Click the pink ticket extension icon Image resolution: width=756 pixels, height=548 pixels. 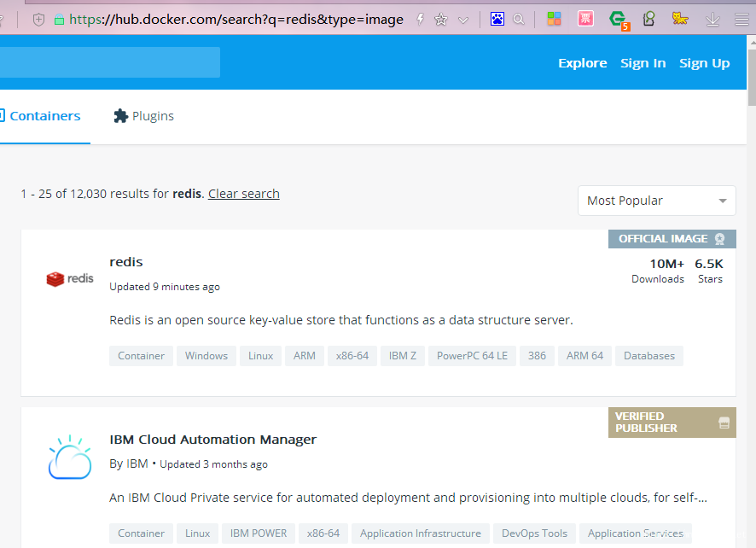coord(585,19)
